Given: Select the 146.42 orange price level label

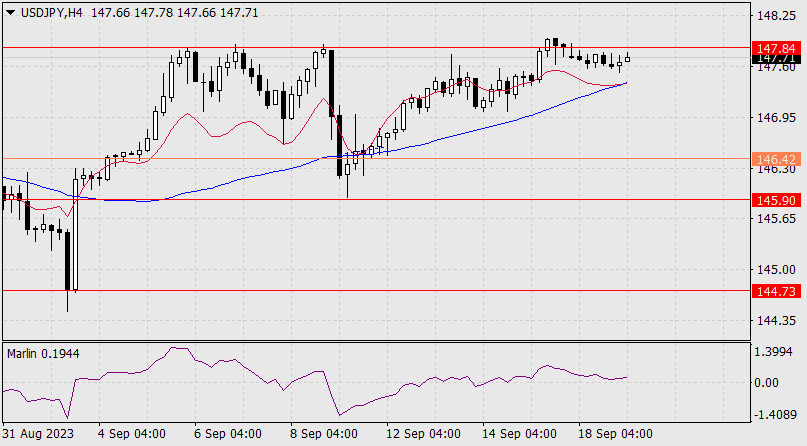Looking at the screenshot, I should pyautogui.click(x=776, y=159).
